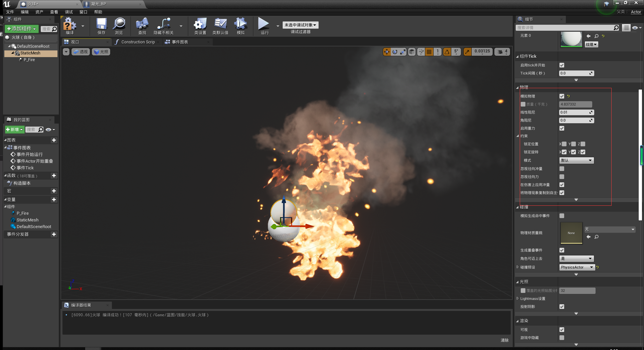Select the rotate gizmo mode icon

[395, 52]
